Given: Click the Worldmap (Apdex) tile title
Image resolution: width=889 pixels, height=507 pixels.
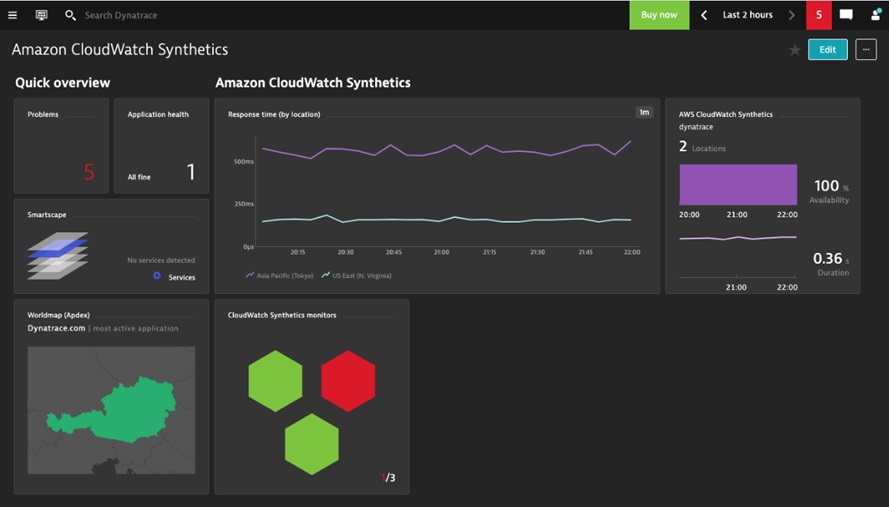Looking at the screenshot, I should pos(58,315).
